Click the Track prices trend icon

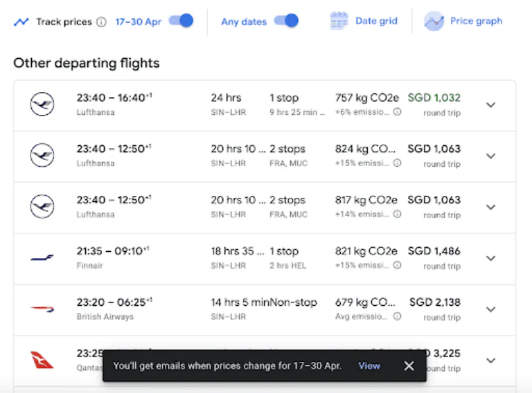pyautogui.click(x=21, y=21)
